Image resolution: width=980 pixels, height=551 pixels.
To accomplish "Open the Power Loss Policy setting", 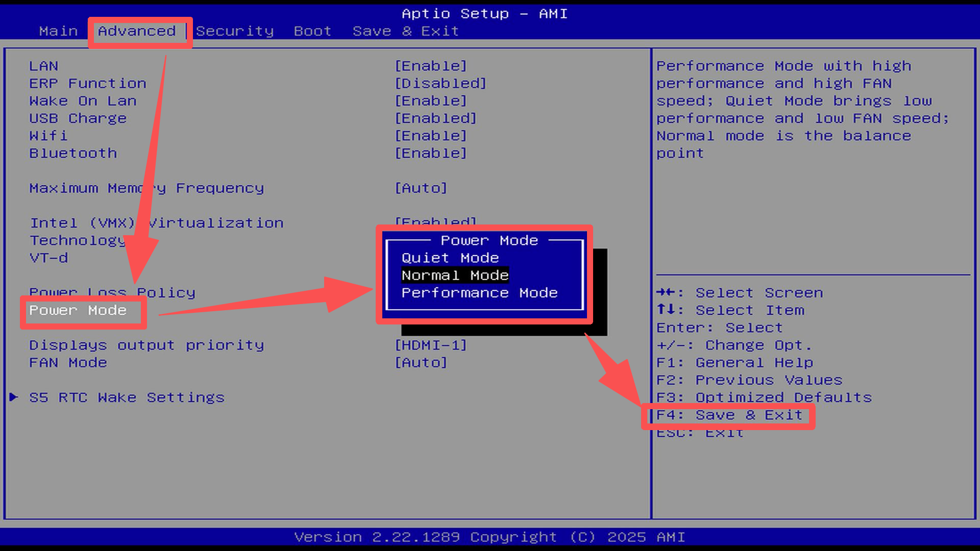I will point(112,292).
